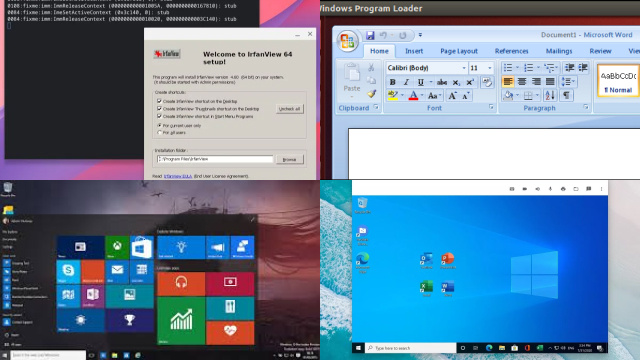Screen dimensions: 640x360
Task: Open the Outlook desktop shortcut
Action: coord(426,260)
